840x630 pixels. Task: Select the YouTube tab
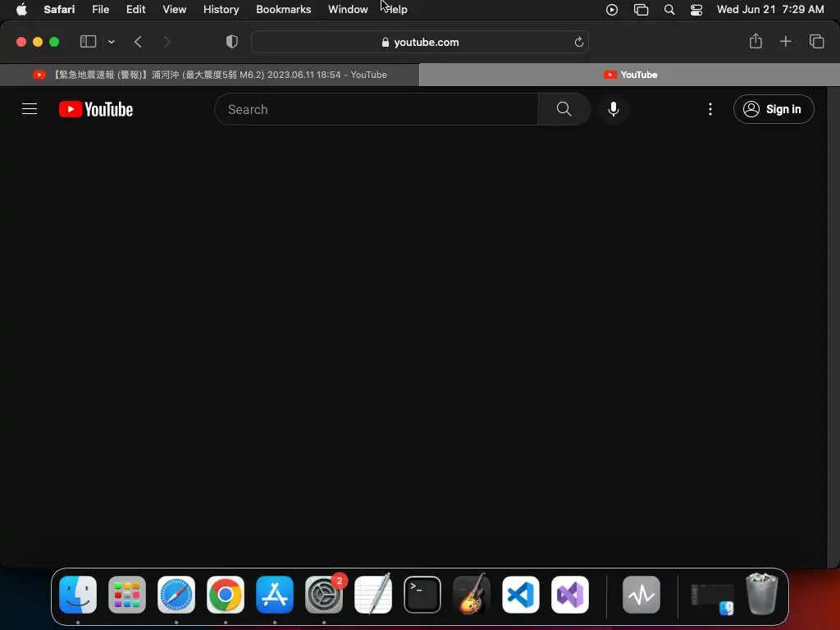click(629, 75)
